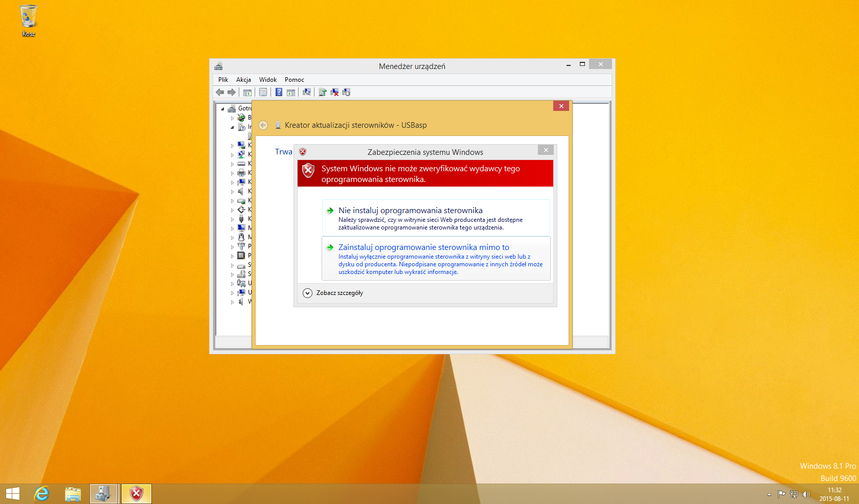Click the volume speaker icon in tray
The image size is (859, 504).
coord(806,494)
